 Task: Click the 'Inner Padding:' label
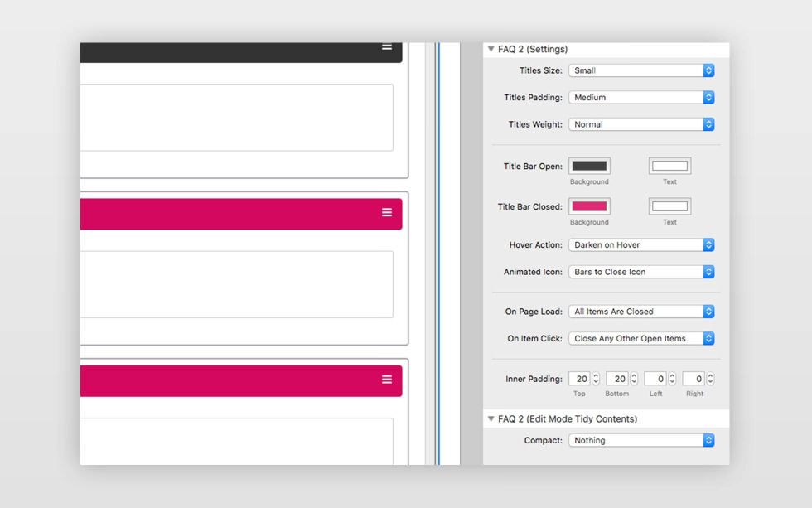point(534,379)
